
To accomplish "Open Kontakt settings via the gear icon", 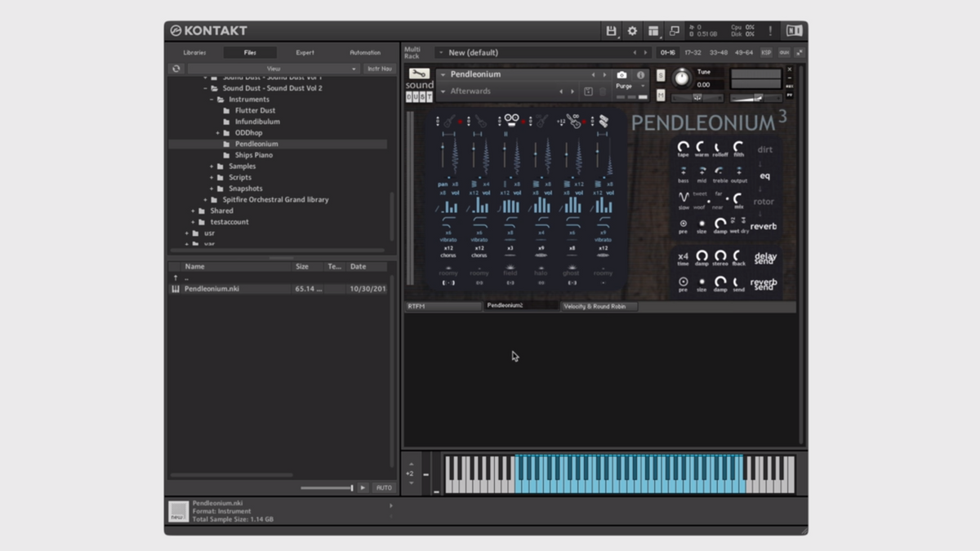I will (632, 31).
